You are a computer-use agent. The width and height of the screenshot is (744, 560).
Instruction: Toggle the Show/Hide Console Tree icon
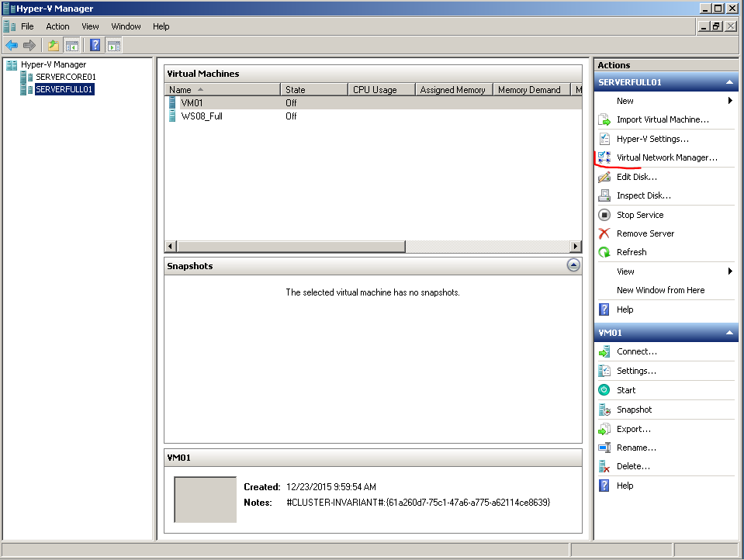71,46
